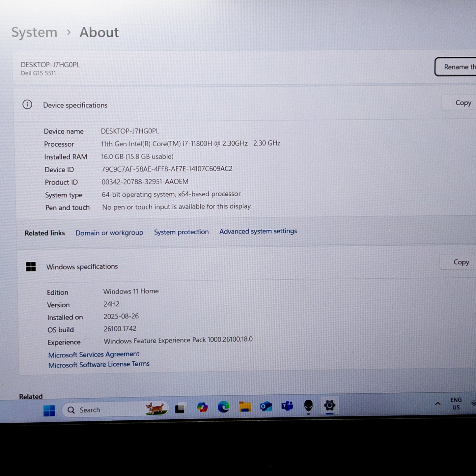476x476 pixels.
Task: Open Microsoft Teams from taskbar
Action: click(x=287, y=406)
